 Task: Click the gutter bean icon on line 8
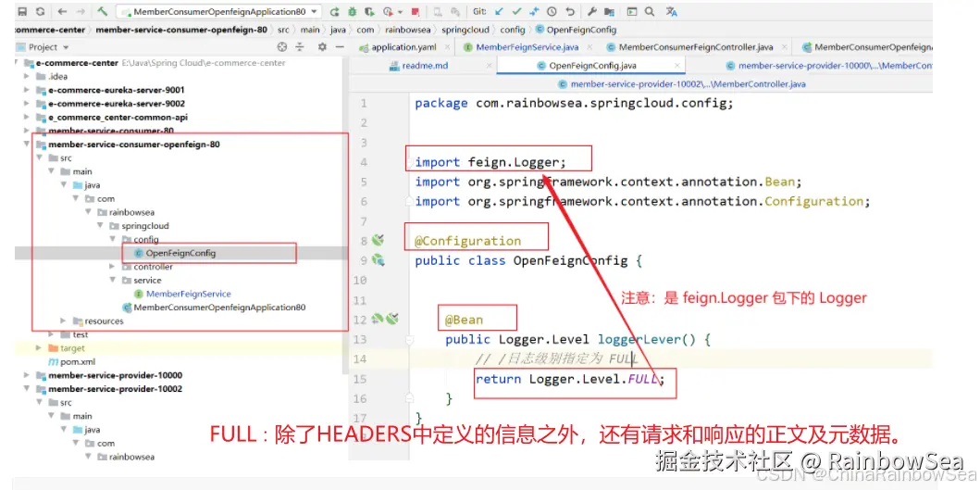pos(378,240)
